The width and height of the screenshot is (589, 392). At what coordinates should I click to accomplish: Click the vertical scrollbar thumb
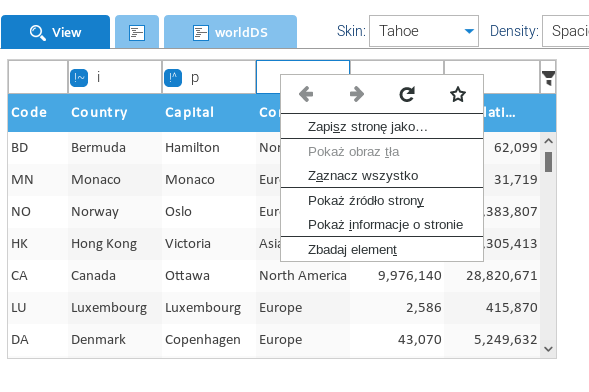(548, 162)
